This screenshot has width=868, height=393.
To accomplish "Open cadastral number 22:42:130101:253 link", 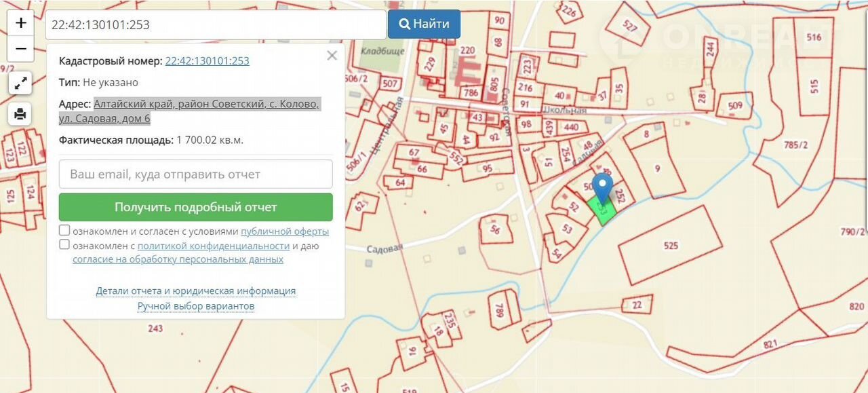I will (207, 60).
